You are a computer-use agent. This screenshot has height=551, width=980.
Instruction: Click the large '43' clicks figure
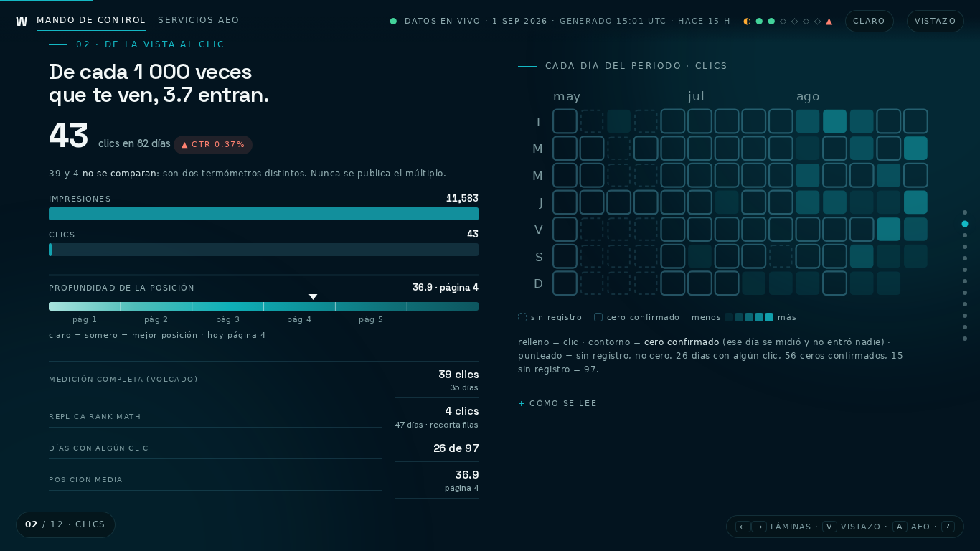68,136
